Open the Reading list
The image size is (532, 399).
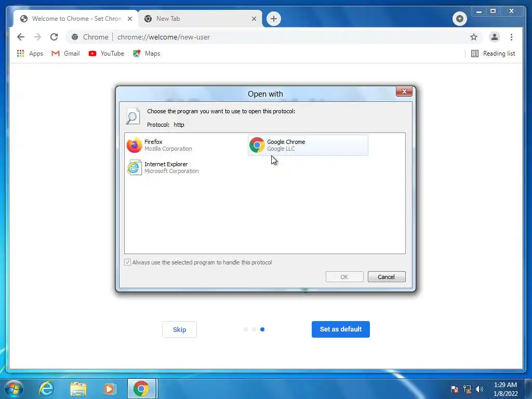(493, 54)
